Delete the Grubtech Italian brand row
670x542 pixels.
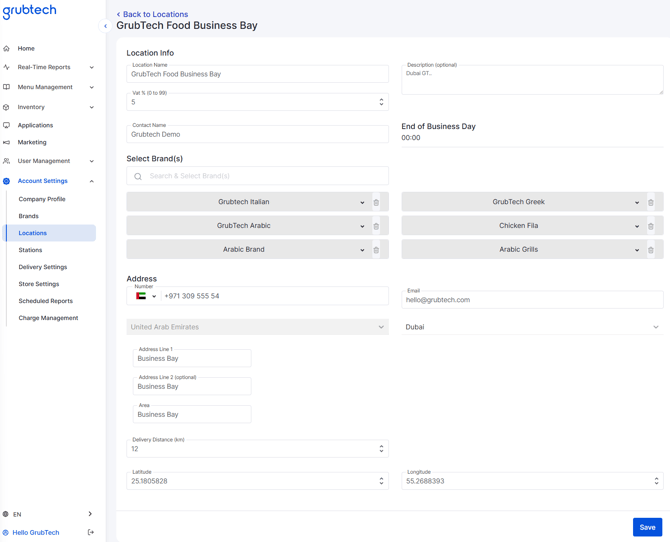tap(376, 202)
